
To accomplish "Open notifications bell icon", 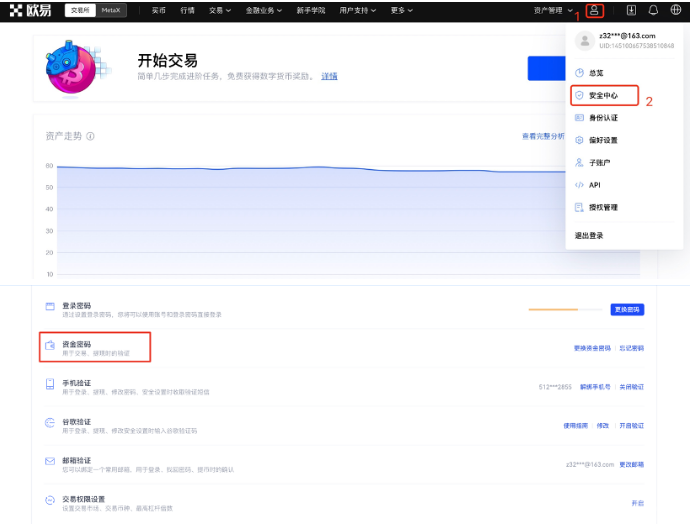I will 653,10.
